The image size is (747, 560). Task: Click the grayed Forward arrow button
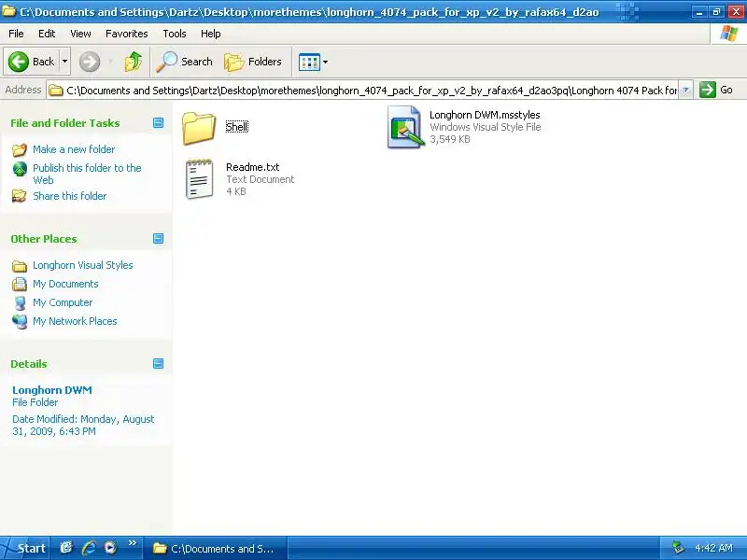point(90,62)
